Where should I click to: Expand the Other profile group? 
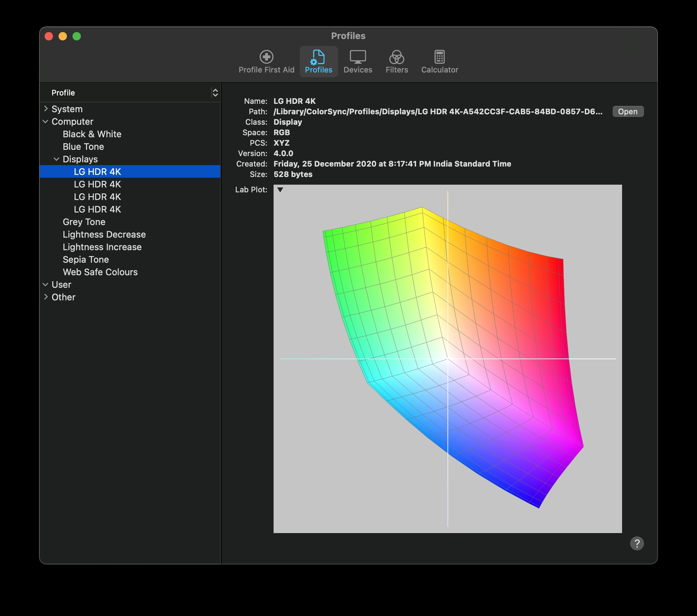[x=46, y=297]
